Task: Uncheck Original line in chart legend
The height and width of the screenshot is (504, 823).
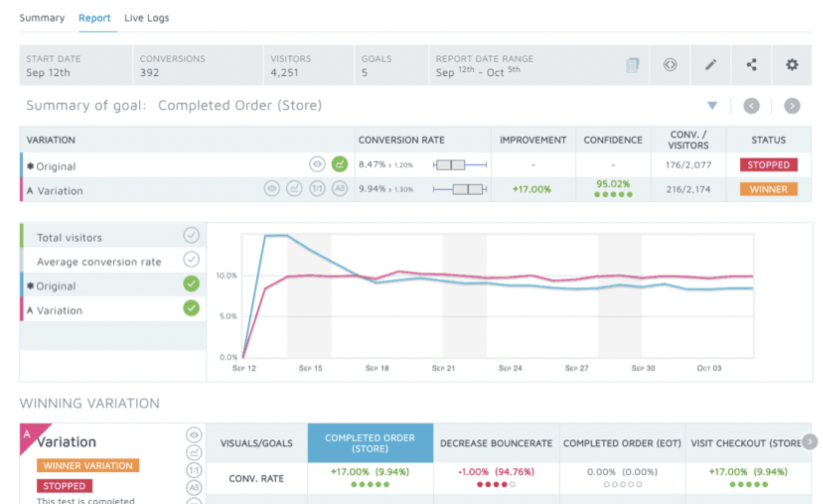Action: coord(191,284)
